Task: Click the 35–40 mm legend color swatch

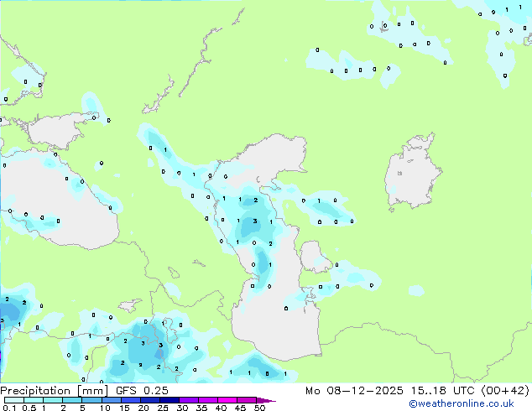Action: pyautogui.click(x=208, y=400)
